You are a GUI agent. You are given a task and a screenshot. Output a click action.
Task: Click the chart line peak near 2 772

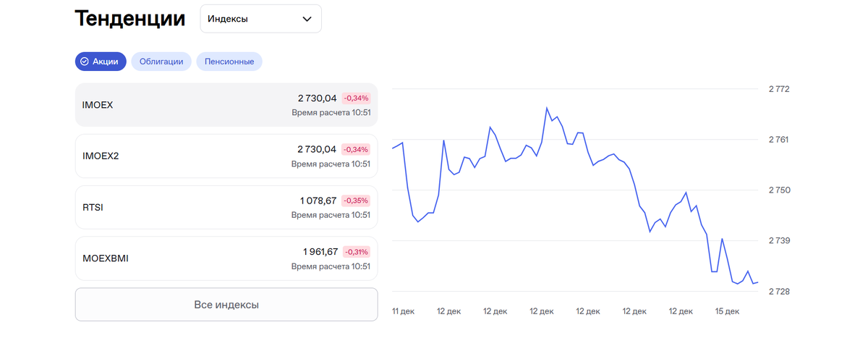(547, 108)
